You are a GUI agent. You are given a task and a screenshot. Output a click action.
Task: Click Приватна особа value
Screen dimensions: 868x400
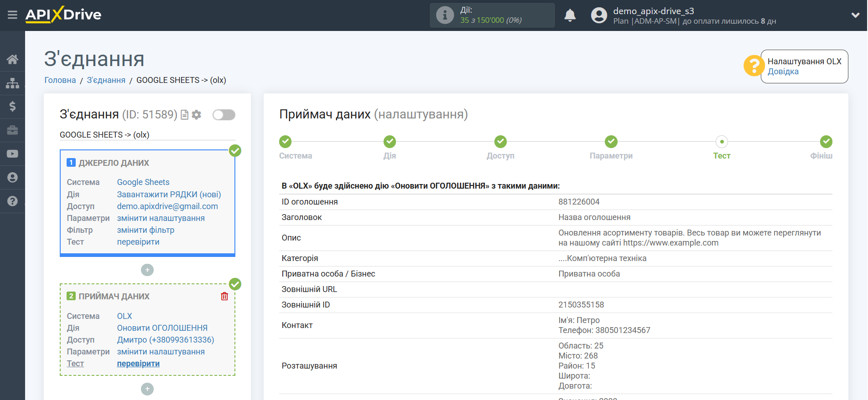(589, 274)
